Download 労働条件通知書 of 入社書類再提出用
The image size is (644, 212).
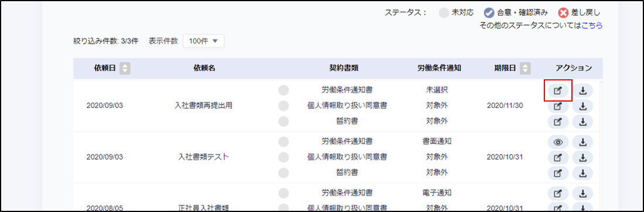point(583,90)
